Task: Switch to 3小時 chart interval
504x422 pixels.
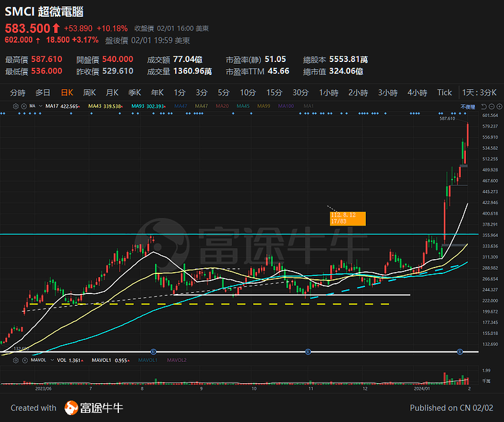Action: click(x=388, y=93)
